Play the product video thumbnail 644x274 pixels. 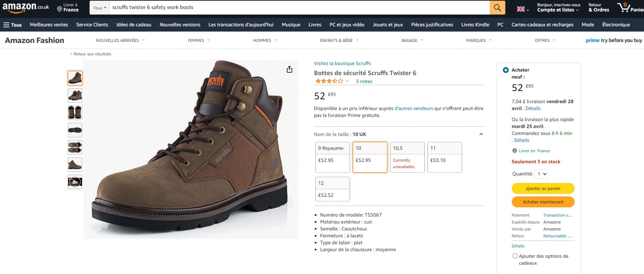pyautogui.click(x=75, y=182)
